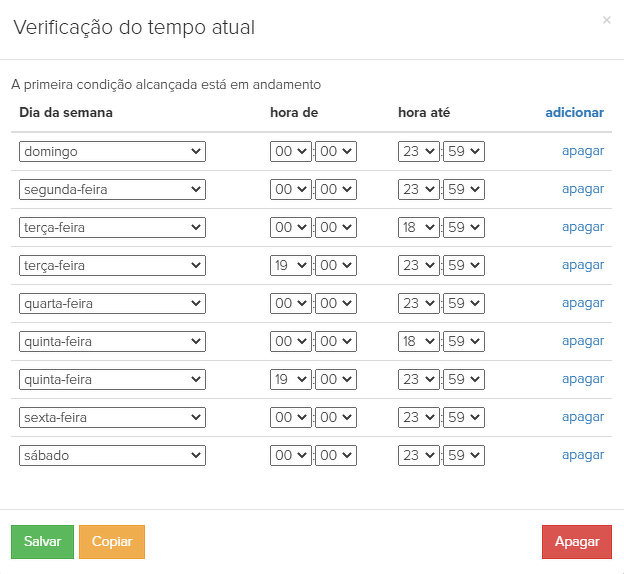Viewport: 624px width, 574px height.
Task: Delete the sábado row using apagar
Action: click(582, 455)
